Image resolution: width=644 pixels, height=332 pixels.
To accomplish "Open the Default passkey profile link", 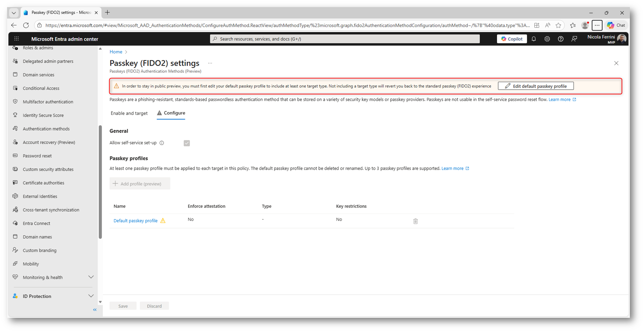I will (135, 221).
